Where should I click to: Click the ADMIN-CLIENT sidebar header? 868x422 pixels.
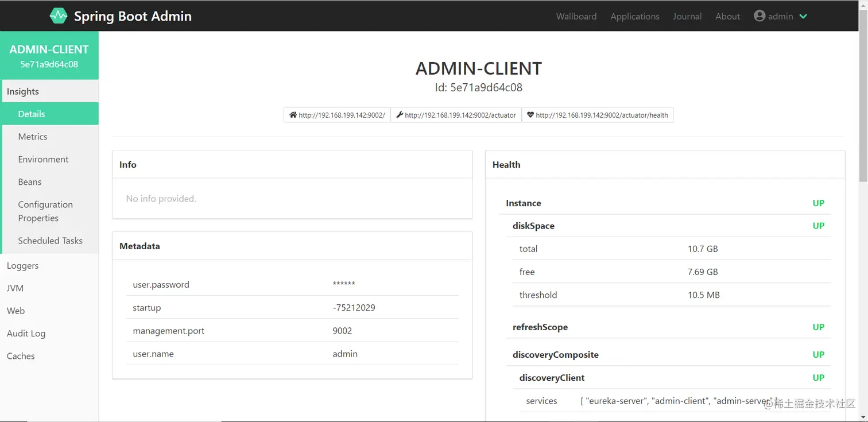tap(49, 56)
